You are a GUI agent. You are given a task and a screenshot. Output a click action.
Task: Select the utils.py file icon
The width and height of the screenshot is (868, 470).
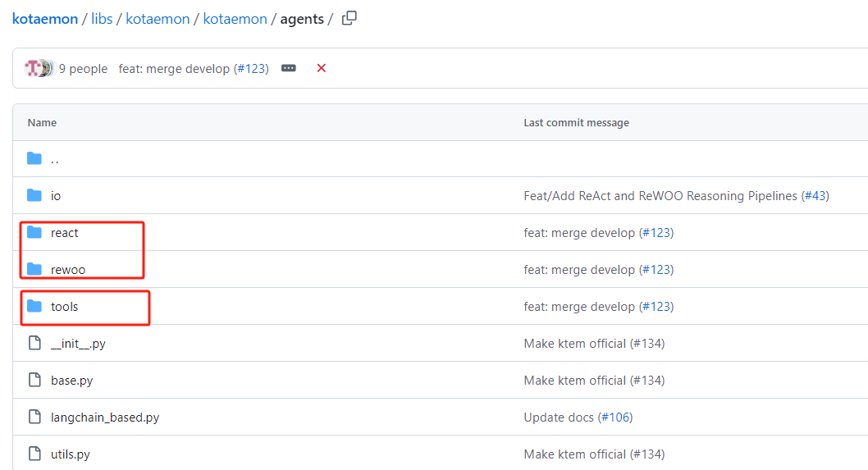tap(34, 454)
